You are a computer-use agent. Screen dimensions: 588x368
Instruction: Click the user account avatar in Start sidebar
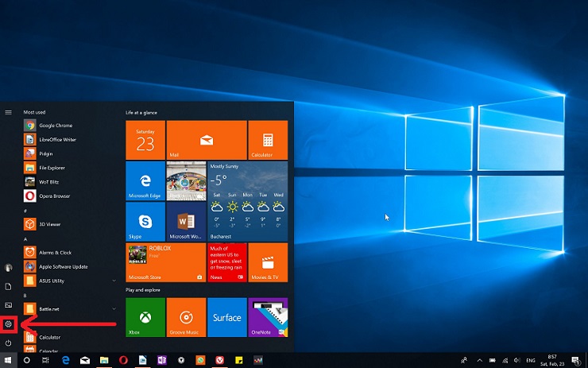coord(8,268)
